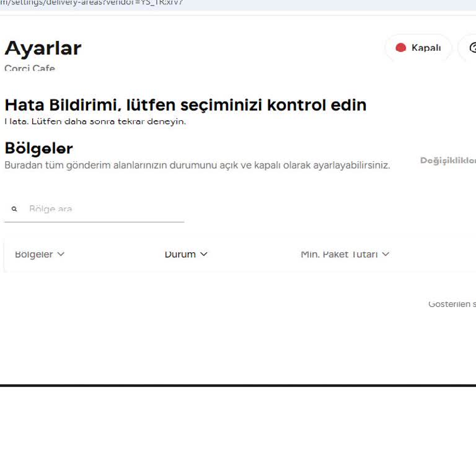Click the Gösterilen results count text
This screenshot has width=476, height=476.
click(452, 304)
